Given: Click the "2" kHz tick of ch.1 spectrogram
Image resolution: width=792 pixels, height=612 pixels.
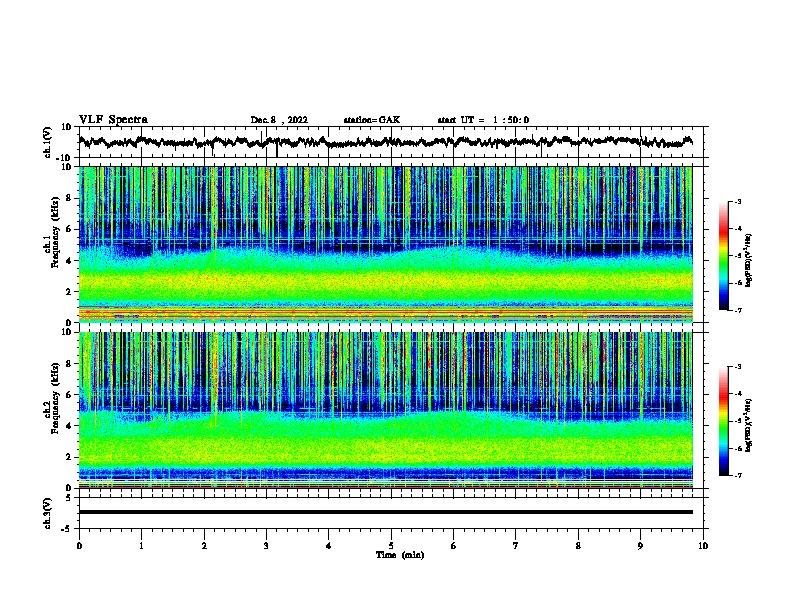Looking at the screenshot, I should (69, 292).
